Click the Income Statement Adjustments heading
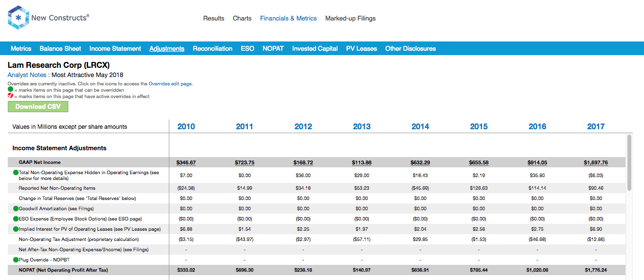 60,148
